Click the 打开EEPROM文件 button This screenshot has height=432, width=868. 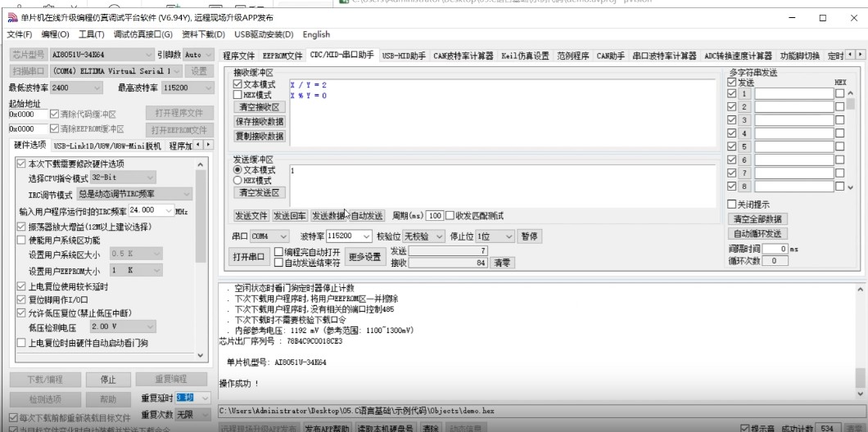click(x=179, y=130)
